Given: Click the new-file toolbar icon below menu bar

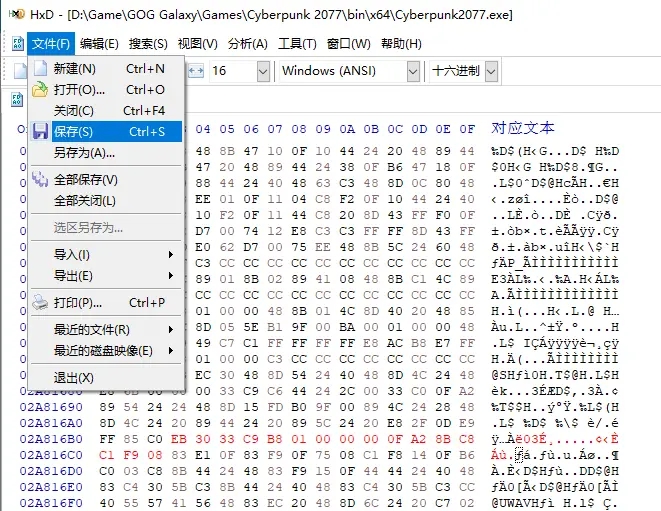Looking at the screenshot, I should [20, 70].
